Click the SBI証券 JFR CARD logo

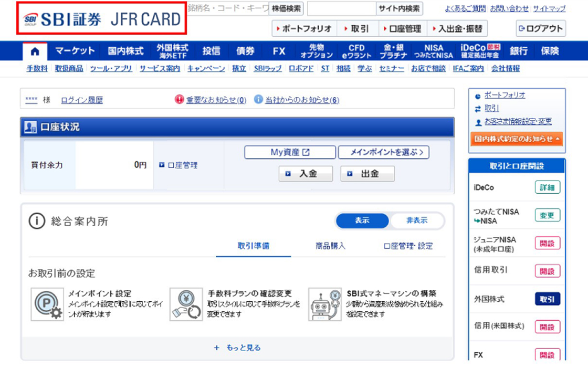[102, 19]
